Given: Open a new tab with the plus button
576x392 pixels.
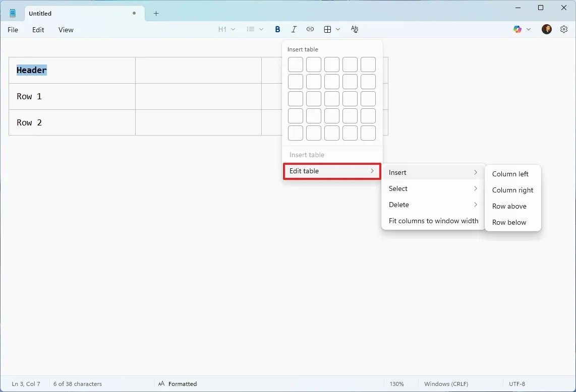Looking at the screenshot, I should click(x=156, y=14).
